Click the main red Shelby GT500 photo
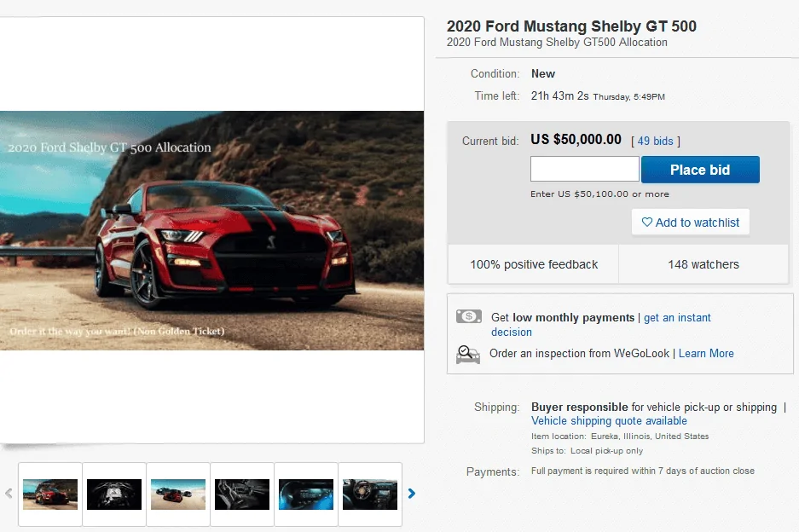This screenshot has height=532, width=799. click(x=212, y=230)
